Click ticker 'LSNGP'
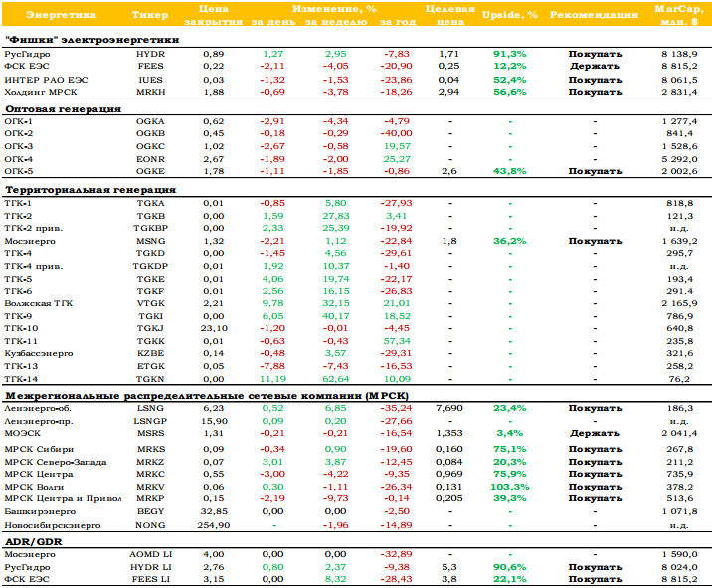712x588 pixels. coord(150,421)
